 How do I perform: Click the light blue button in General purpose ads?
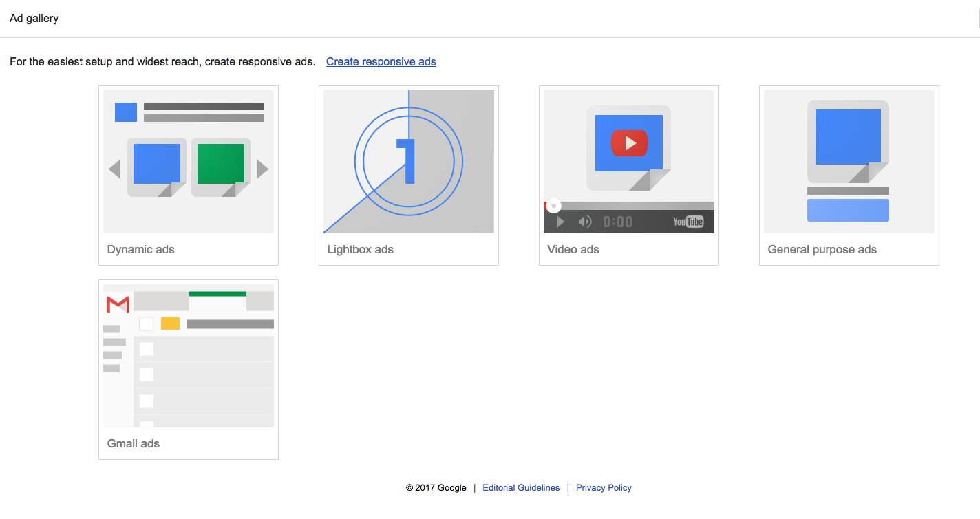(848, 210)
